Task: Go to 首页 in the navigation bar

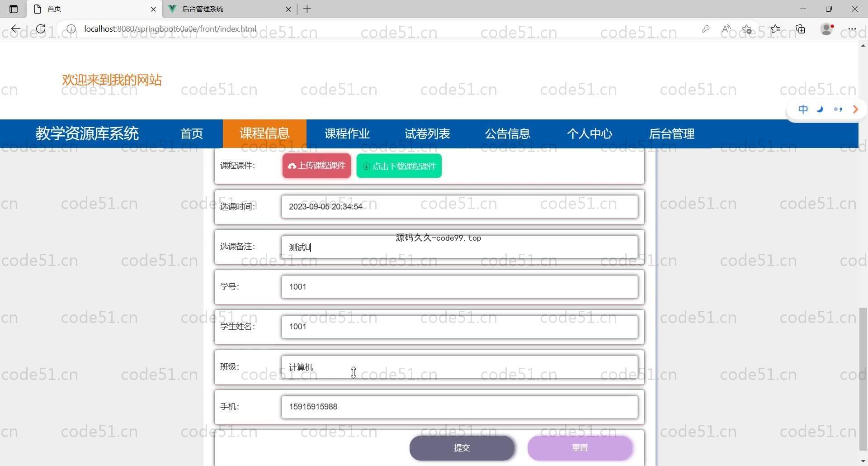Action: (x=192, y=134)
